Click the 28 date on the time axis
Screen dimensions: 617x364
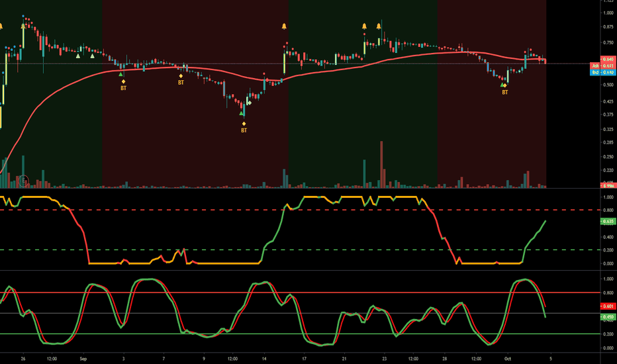pyautogui.click(x=445, y=359)
